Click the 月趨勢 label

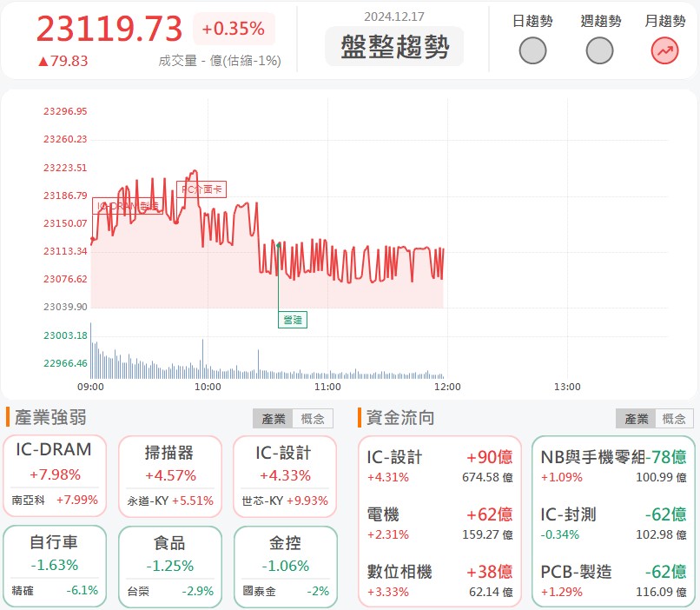pyautogui.click(x=664, y=21)
